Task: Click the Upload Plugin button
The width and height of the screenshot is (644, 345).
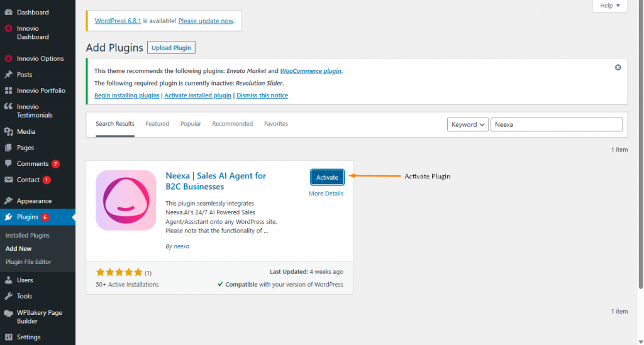Action: (171, 48)
